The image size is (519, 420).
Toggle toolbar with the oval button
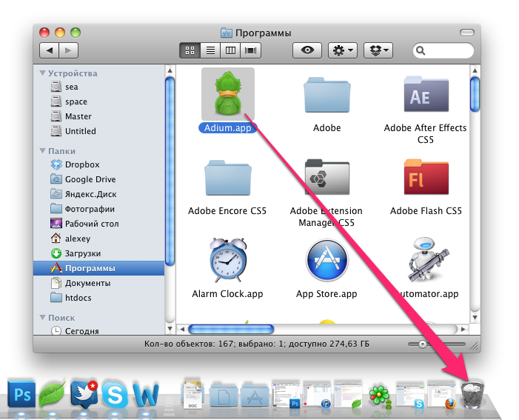[x=467, y=33]
